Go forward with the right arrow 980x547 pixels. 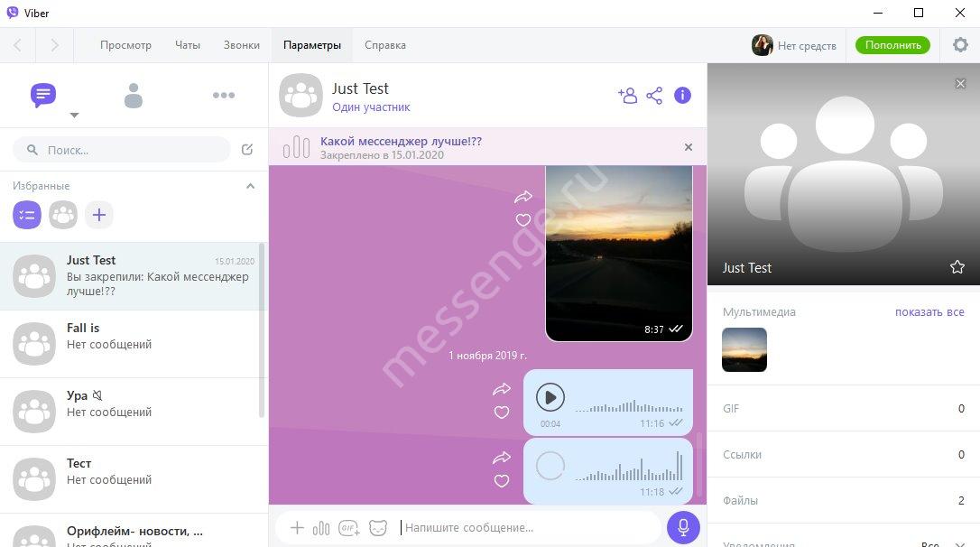tap(54, 45)
